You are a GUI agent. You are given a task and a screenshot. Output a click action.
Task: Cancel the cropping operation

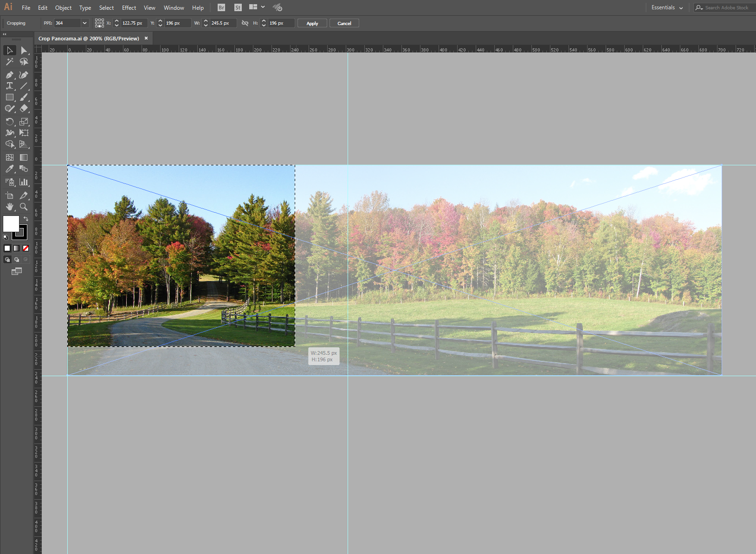pyautogui.click(x=344, y=23)
